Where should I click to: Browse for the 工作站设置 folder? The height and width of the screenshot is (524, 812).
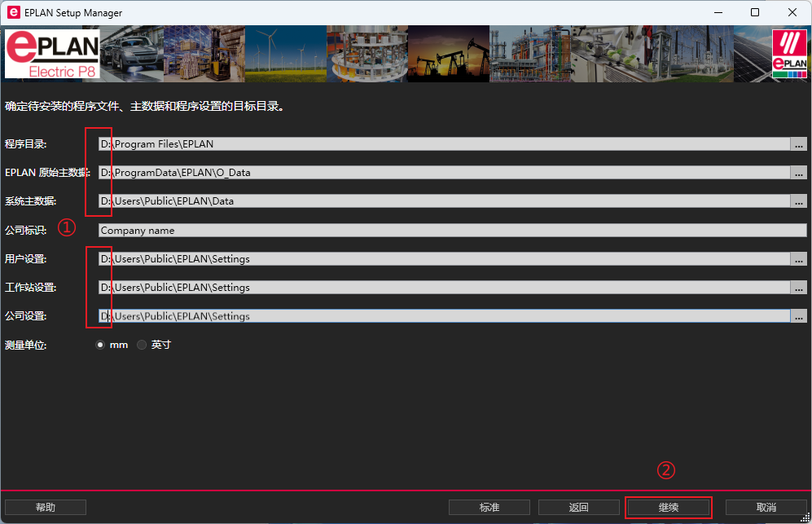798,288
